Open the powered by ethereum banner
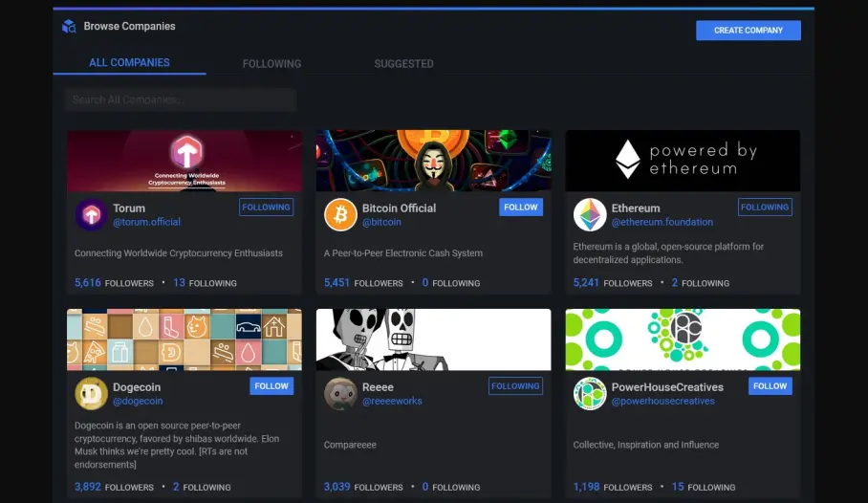868x503 pixels. [683, 162]
